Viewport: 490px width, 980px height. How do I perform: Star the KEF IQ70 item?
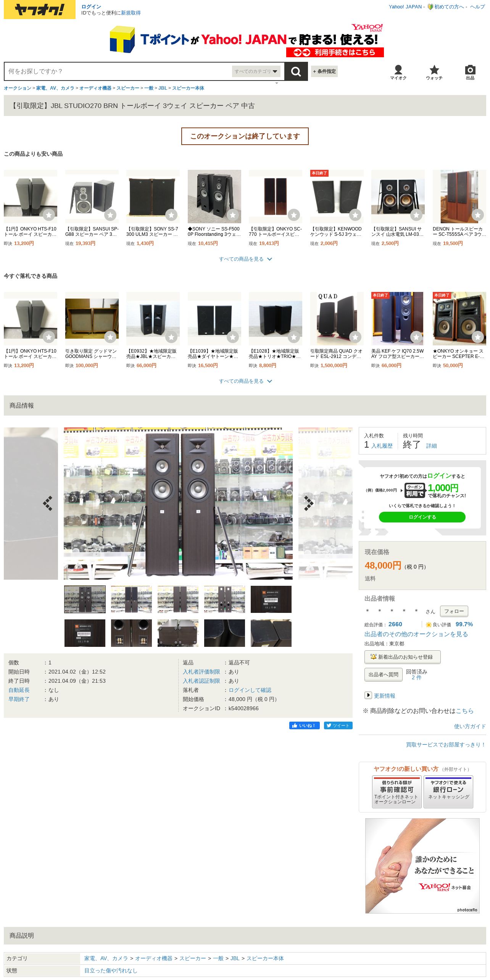(x=416, y=337)
